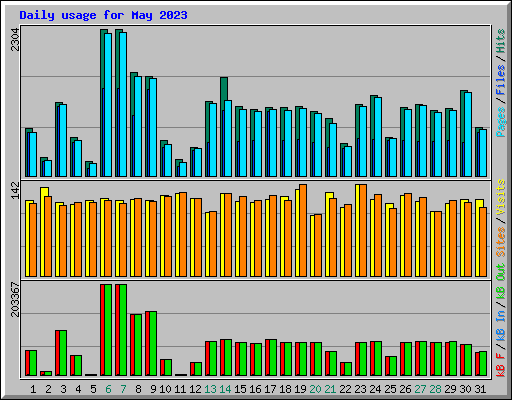Click day label 5 on x-axis
Screen dimensions: 512x400
(93, 389)
